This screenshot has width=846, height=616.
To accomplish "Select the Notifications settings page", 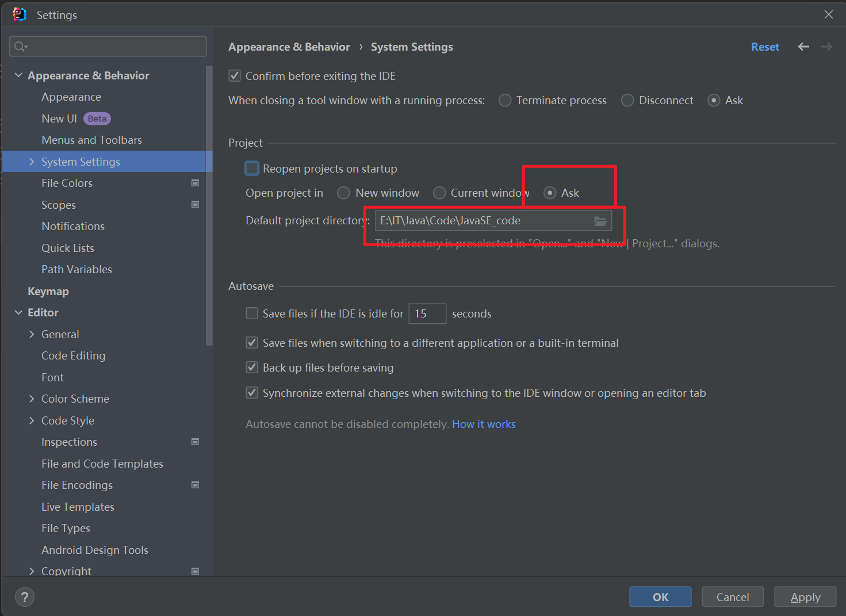I will pyautogui.click(x=73, y=225).
